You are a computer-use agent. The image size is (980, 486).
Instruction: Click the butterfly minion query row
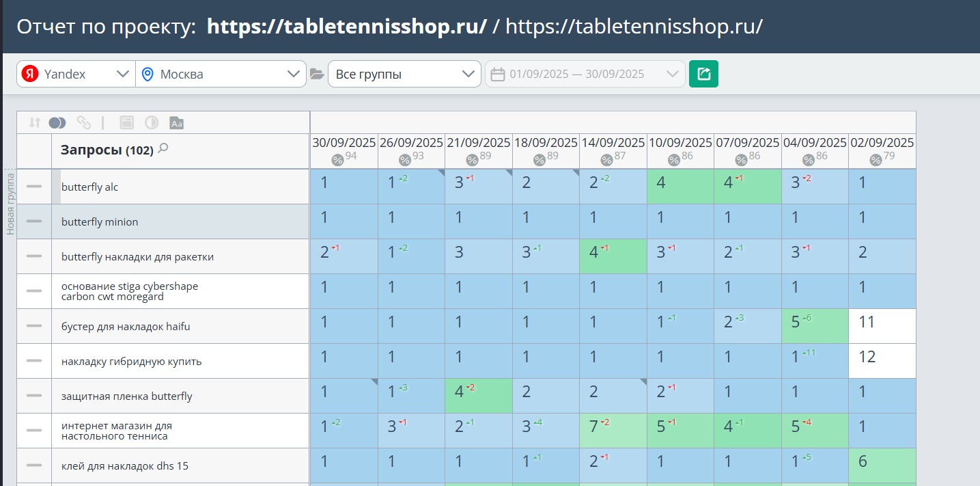click(163, 221)
